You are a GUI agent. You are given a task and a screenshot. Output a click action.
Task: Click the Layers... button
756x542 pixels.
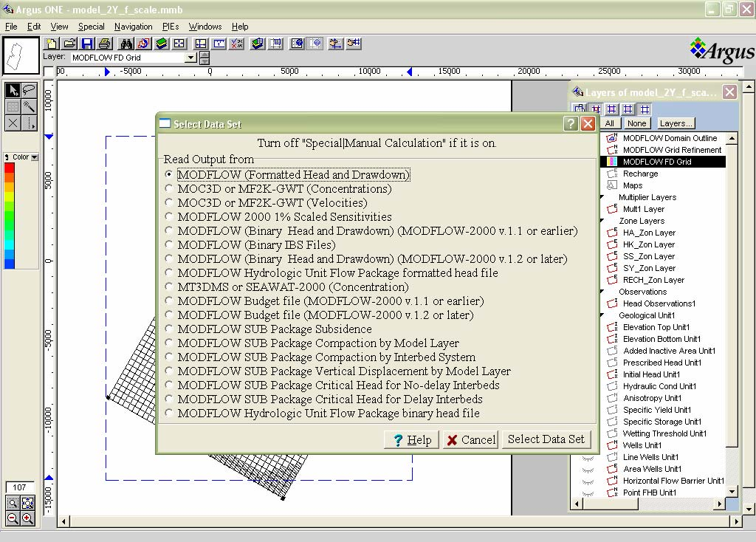click(676, 123)
